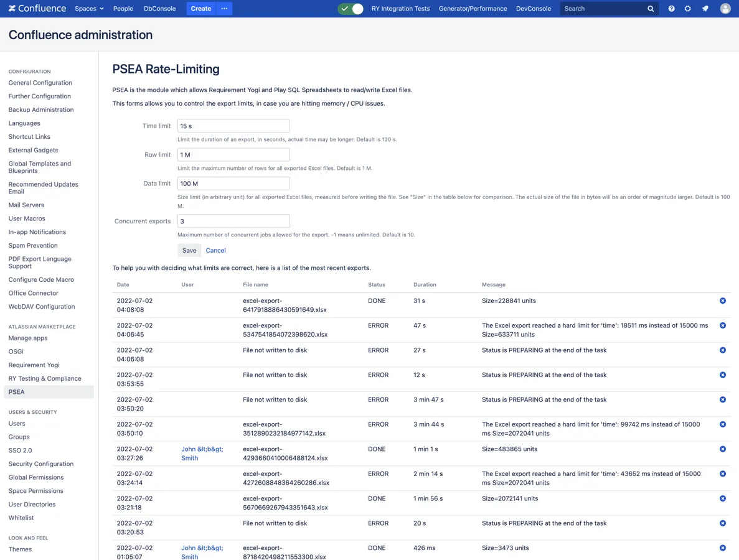This screenshot has height=560, width=739.
Task: Open the user profile avatar
Action: (725, 9)
